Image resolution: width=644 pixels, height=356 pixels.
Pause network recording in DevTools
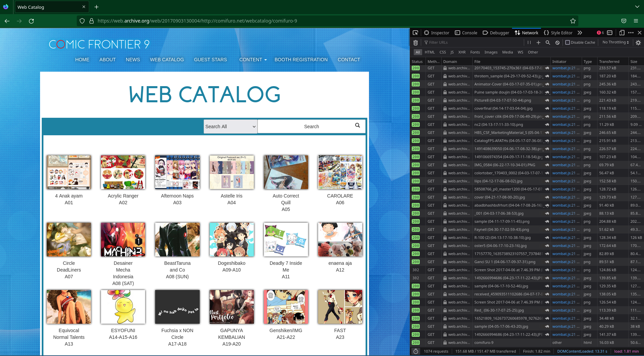tap(529, 42)
